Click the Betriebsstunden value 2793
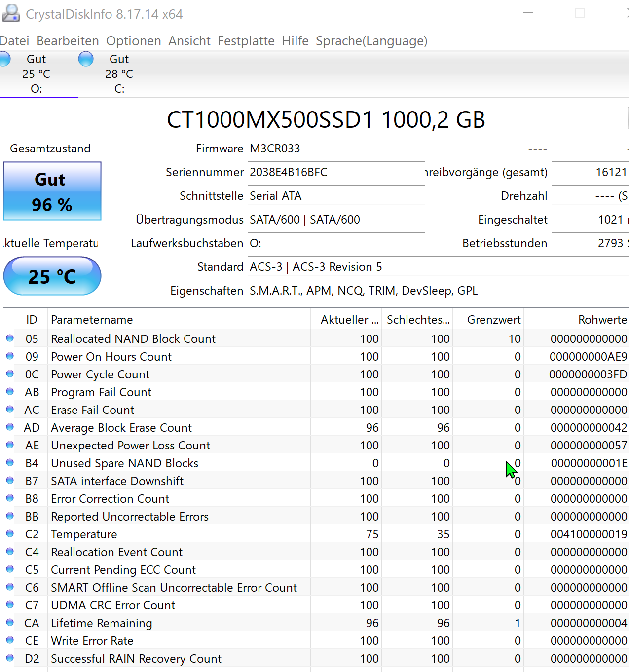Viewport: 629px width, 672px height. [590, 243]
